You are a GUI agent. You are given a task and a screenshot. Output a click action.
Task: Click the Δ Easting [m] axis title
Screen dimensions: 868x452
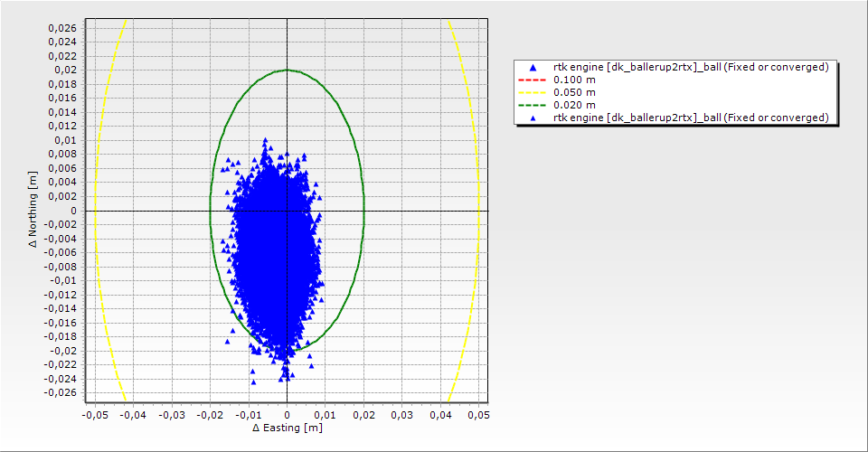pos(288,428)
